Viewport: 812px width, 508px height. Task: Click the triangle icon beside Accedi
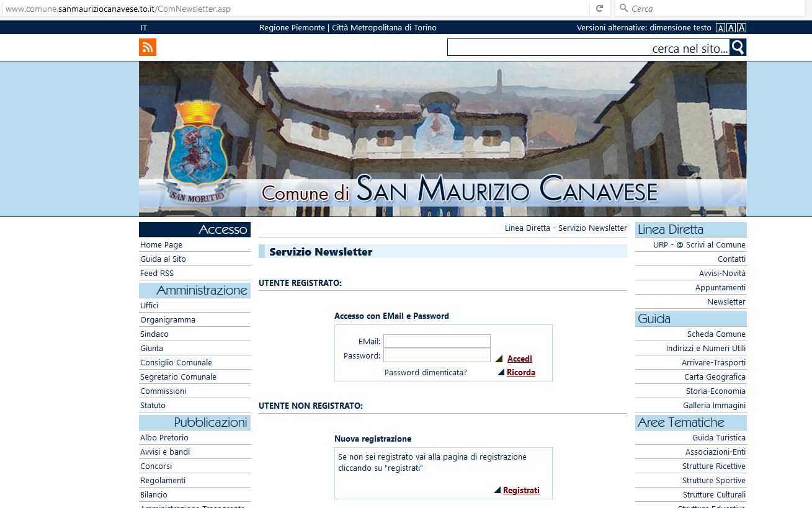[499, 359]
